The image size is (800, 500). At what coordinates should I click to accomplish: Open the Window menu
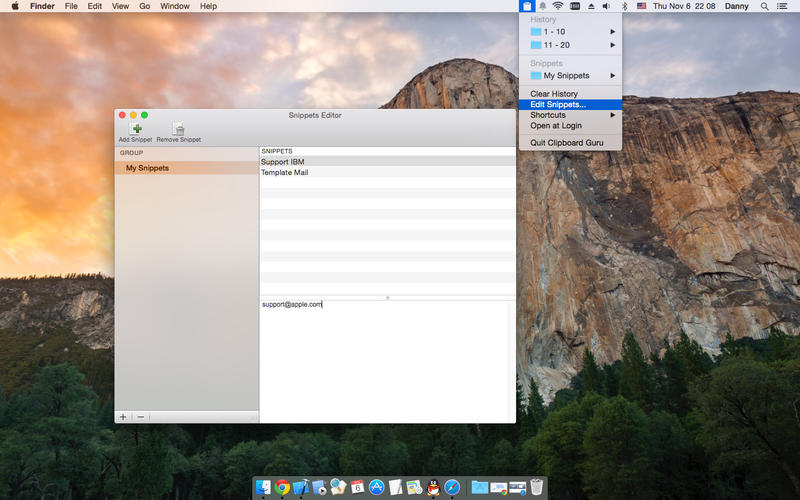coord(175,6)
